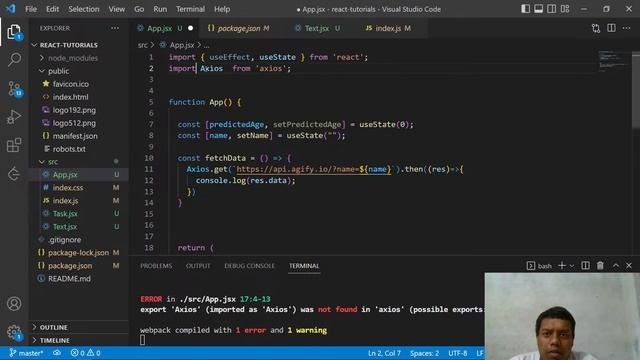Open the Accounts menu icon
The image size is (640, 360).
point(14,304)
